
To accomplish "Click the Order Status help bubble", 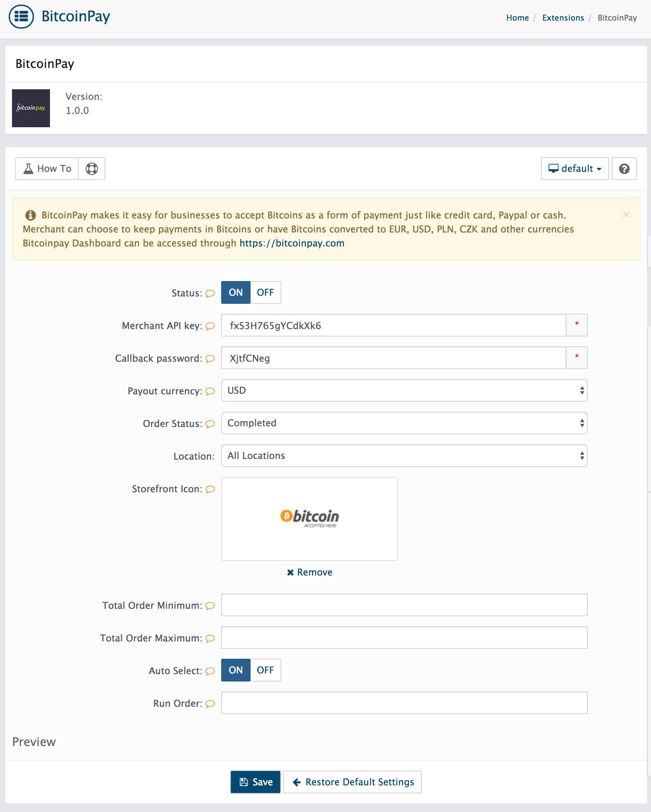I will (x=210, y=424).
